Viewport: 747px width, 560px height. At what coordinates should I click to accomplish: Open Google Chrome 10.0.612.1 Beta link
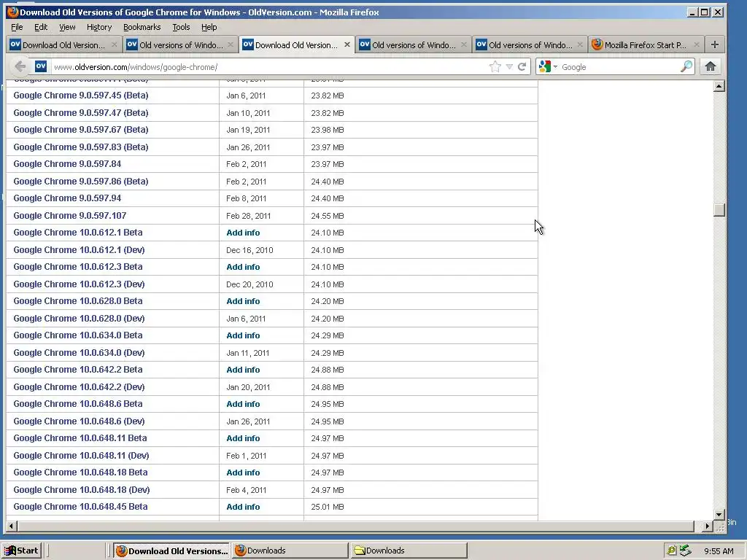pos(78,233)
